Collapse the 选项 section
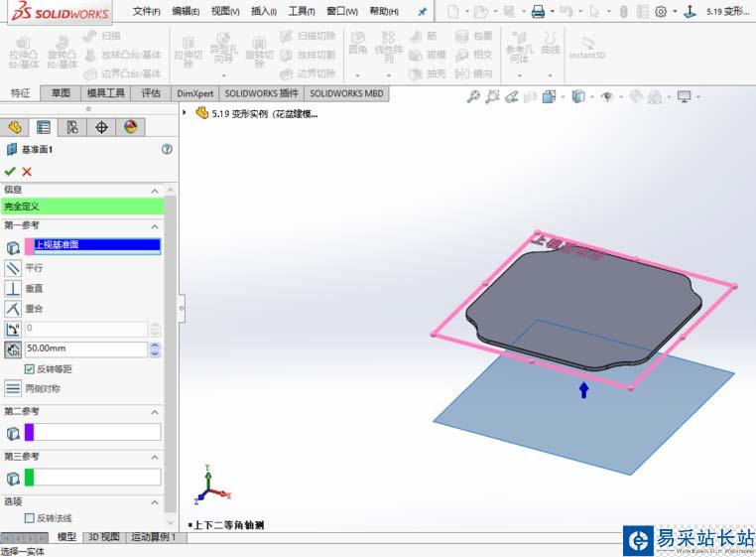 pos(155,502)
